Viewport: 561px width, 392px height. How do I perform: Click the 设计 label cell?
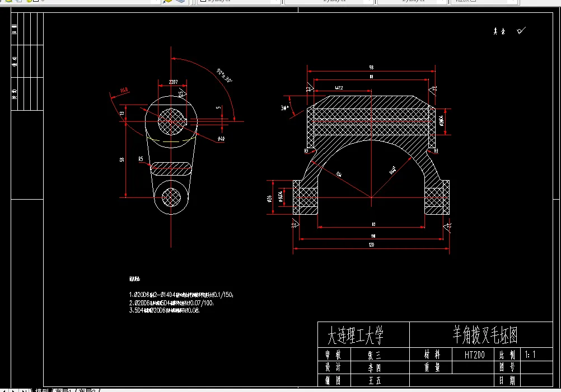pyautogui.click(x=333, y=367)
